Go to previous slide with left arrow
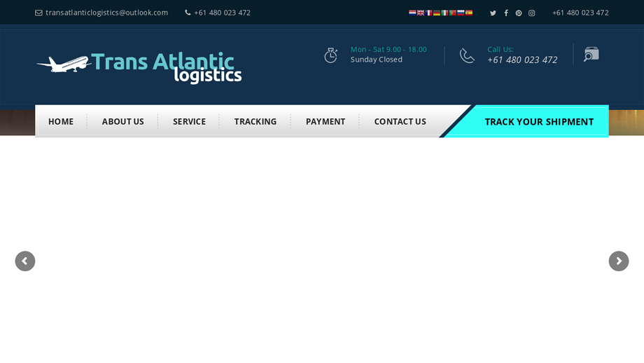644x363 pixels. click(25, 261)
